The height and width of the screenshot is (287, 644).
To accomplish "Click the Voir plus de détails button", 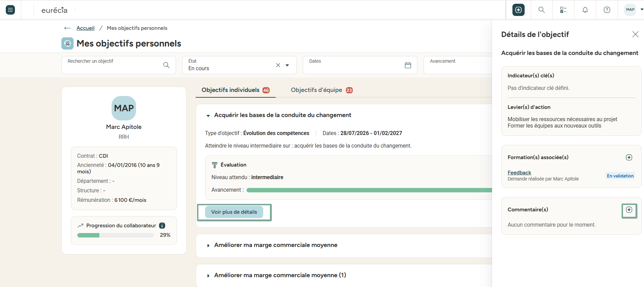I will pos(234,212).
